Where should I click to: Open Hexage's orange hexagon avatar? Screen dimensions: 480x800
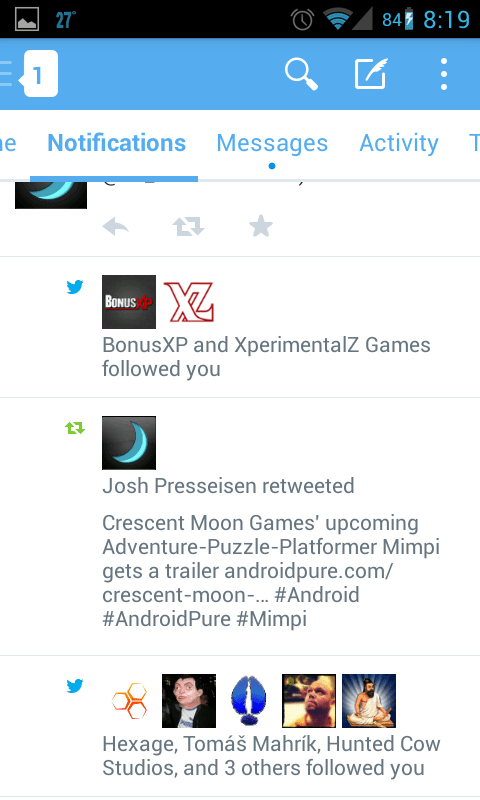pos(129,701)
